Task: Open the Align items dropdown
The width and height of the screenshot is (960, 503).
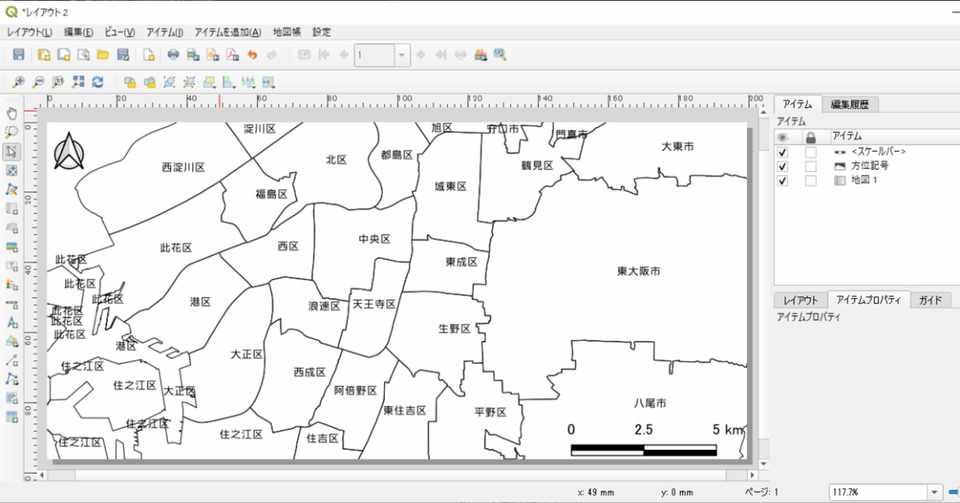Action: click(229, 82)
